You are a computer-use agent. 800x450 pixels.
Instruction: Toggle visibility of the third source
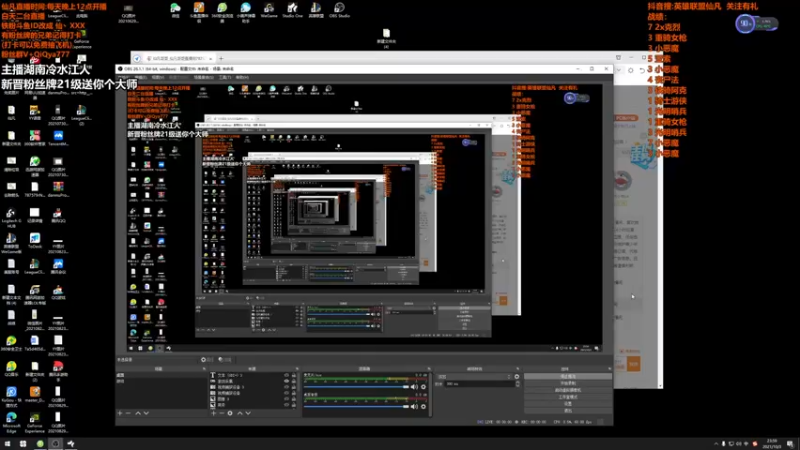286,387
